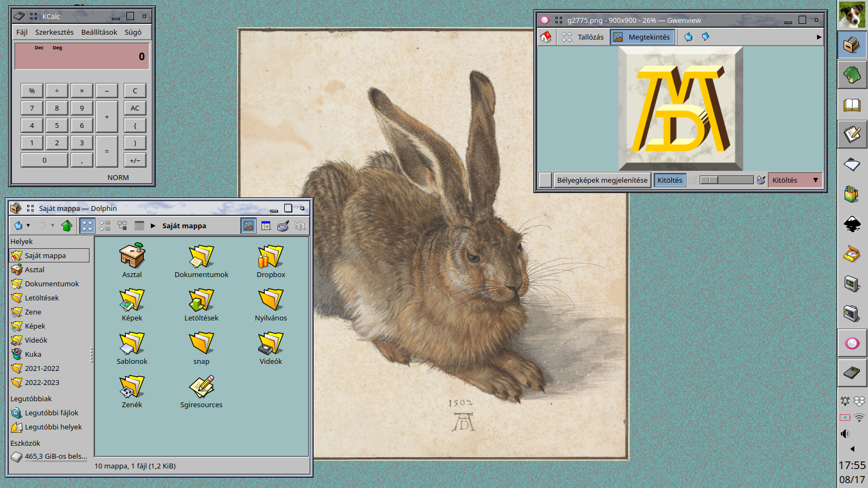The height and width of the screenshot is (488, 868).
Task: Switch Dolphin to compact list view
Action: coord(105,226)
